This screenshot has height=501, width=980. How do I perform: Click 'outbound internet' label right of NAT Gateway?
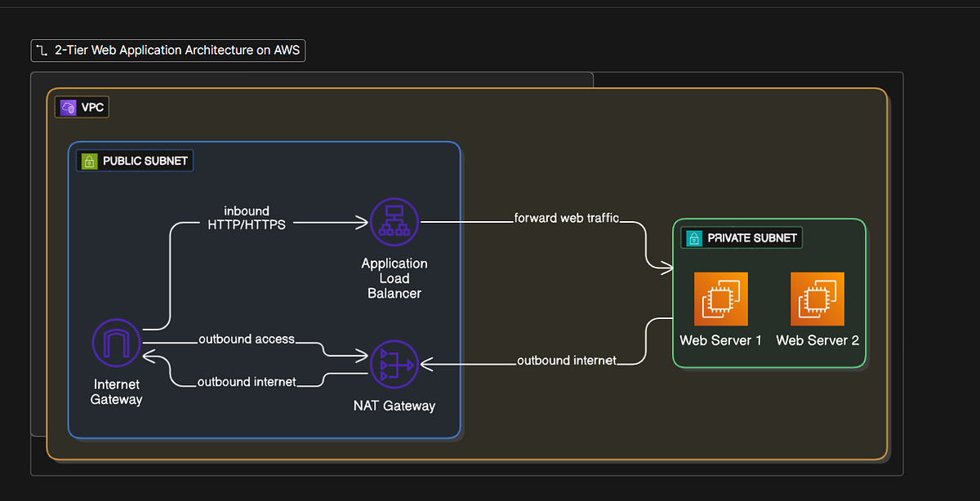point(567,360)
